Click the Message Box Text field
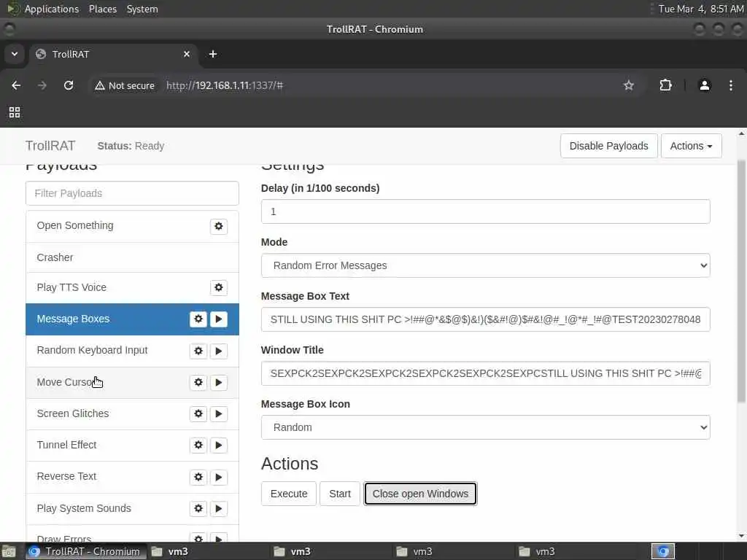The width and height of the screenshot is (747, 560). 485,319
